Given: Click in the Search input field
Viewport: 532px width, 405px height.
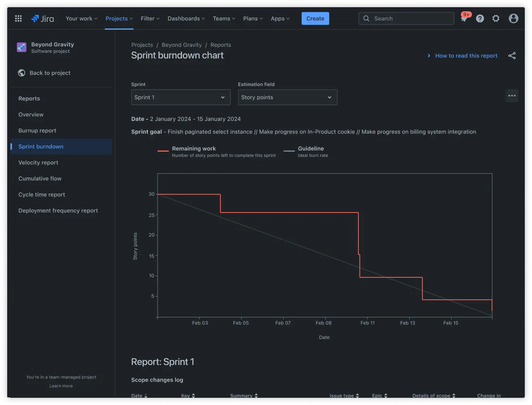Looking at the screenshot, I should [406, 18].
